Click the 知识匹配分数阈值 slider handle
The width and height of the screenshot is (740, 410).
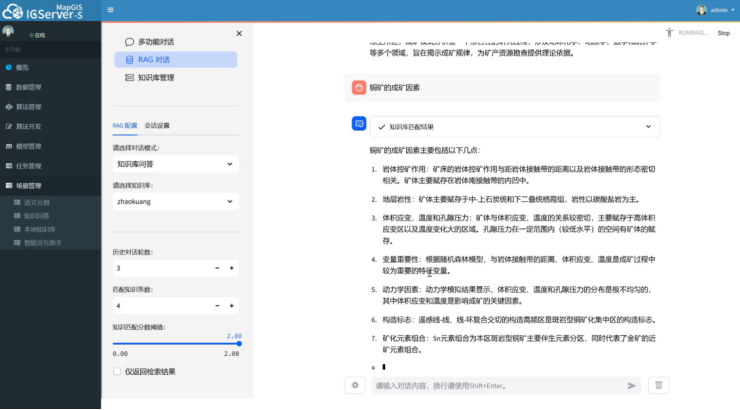(x=239, y=343)
